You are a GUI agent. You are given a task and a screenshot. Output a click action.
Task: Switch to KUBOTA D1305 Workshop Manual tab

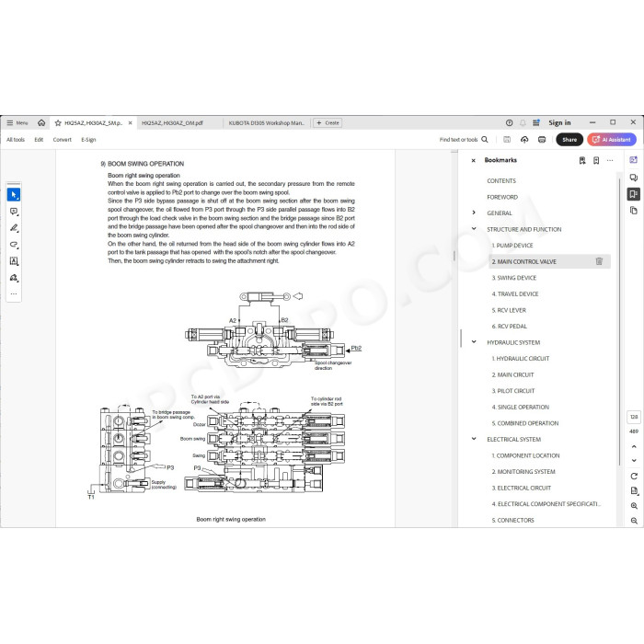pos(267,122)
